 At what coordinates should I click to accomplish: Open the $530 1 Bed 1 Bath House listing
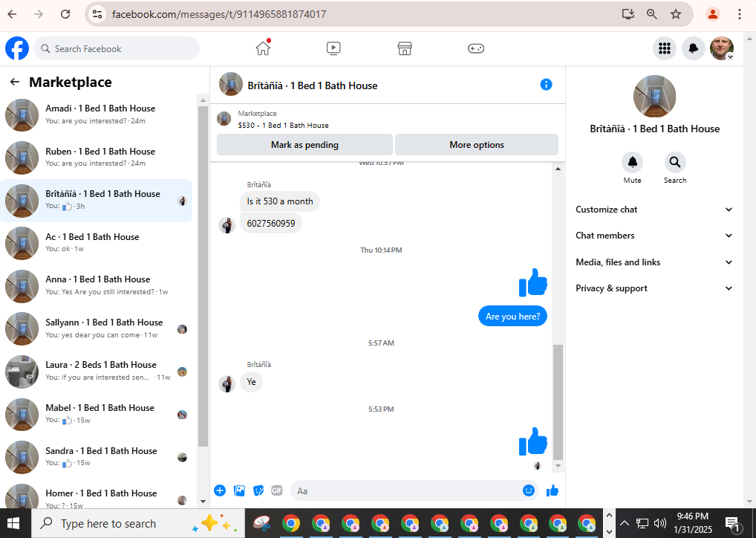click(283, 125)
